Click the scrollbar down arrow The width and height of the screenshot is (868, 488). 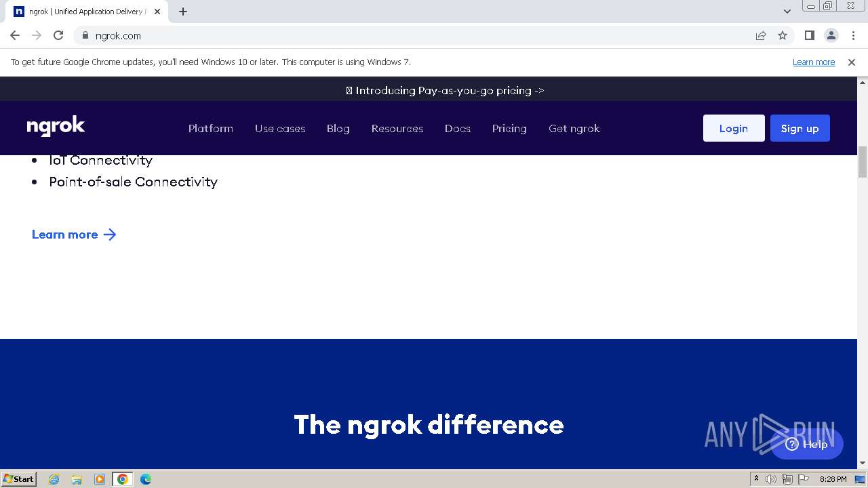tap(863, 463)
